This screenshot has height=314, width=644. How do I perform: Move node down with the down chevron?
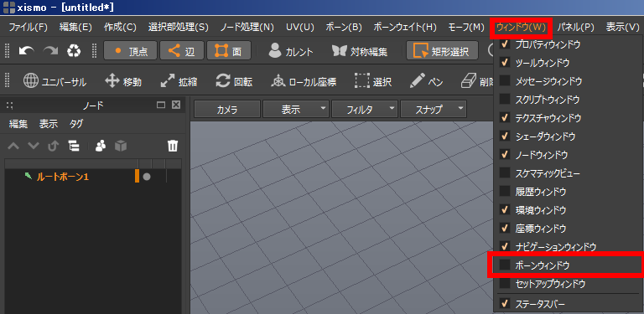[x=34, y=146]
